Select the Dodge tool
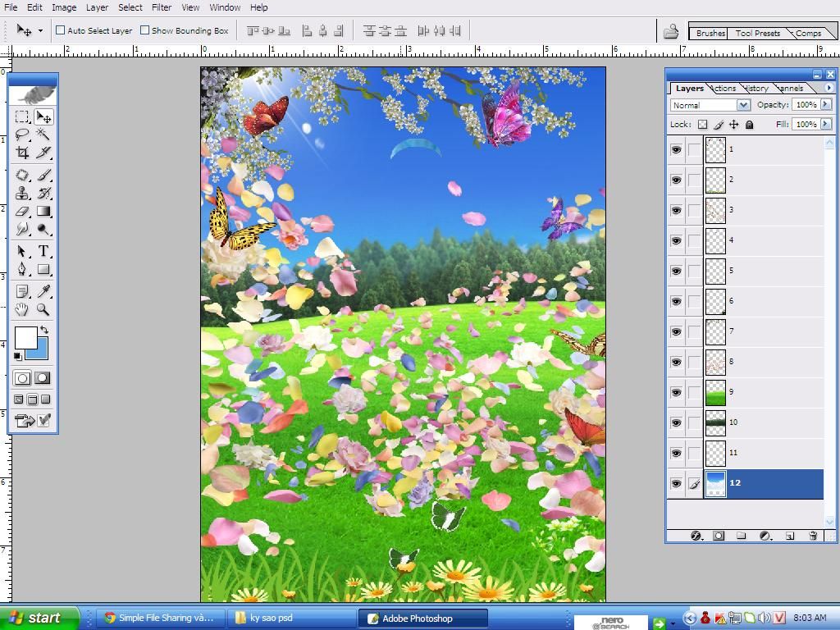This screenshot has height=630, width=840. tap(43, 230)
